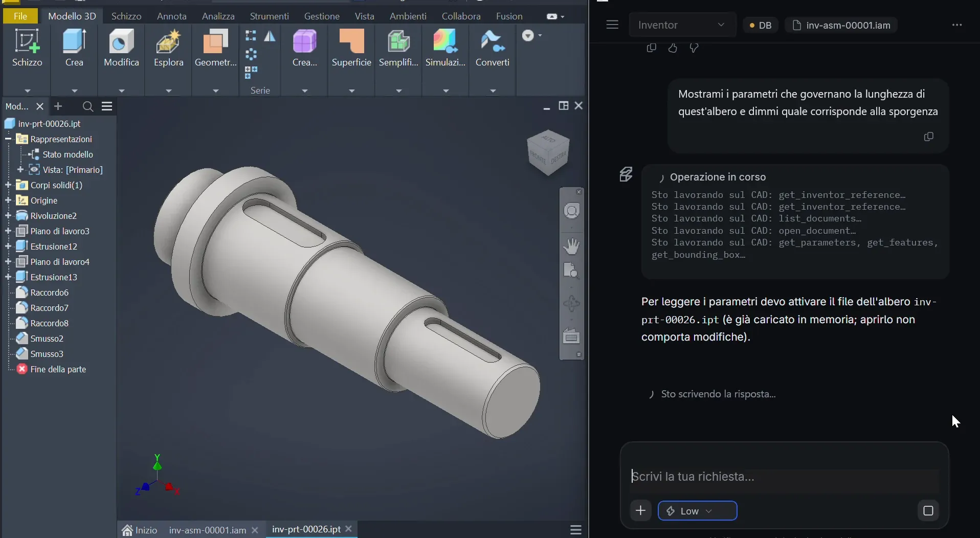Select the mirror tool in Serie panel
Viewport: 980px width, 538px height.
pyautogui.click(x=270, y=36)
